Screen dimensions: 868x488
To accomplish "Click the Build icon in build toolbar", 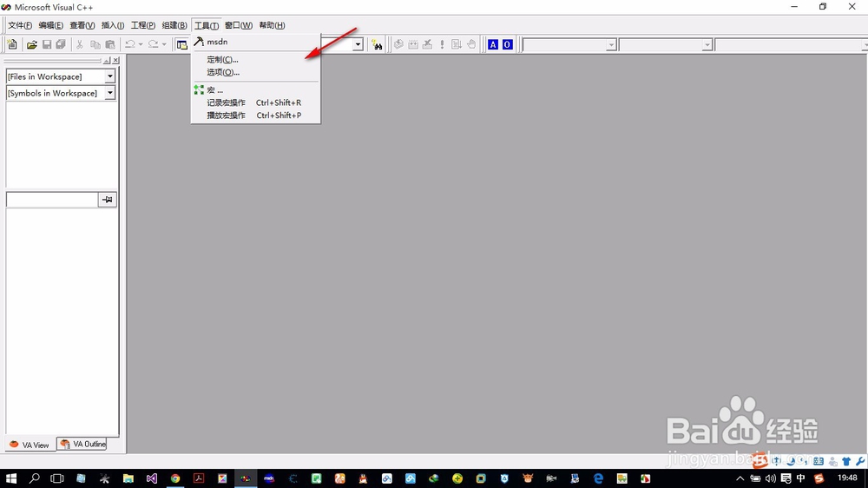I will coord(413,44).
